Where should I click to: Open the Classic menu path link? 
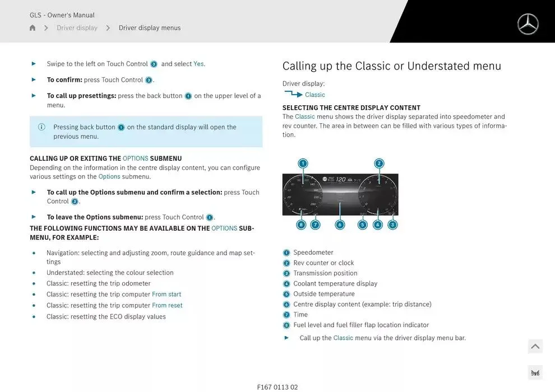(314, 95)
